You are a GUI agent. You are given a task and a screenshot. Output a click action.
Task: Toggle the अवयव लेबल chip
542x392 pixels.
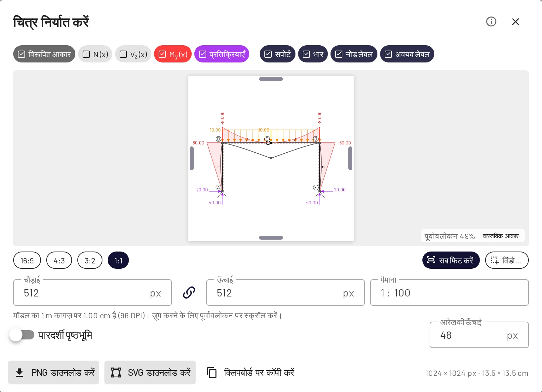point(407,54)
